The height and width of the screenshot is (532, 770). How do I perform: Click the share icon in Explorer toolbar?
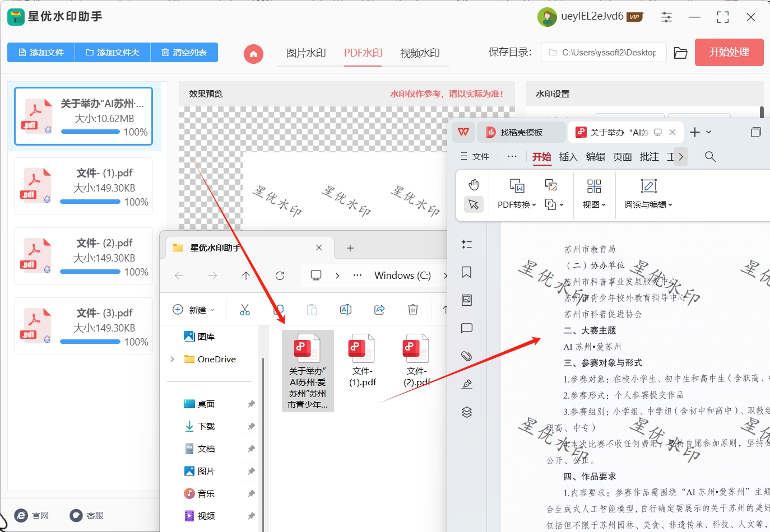pos(379,310)
